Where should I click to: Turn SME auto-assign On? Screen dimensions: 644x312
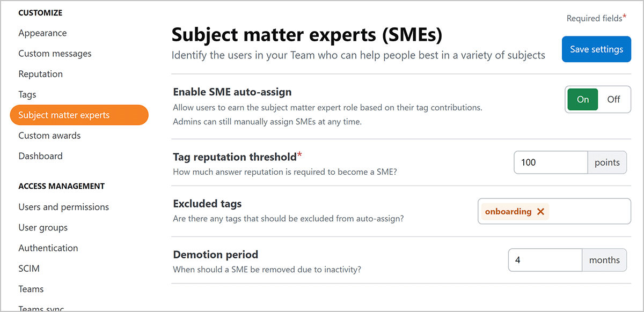coord(583,99)
